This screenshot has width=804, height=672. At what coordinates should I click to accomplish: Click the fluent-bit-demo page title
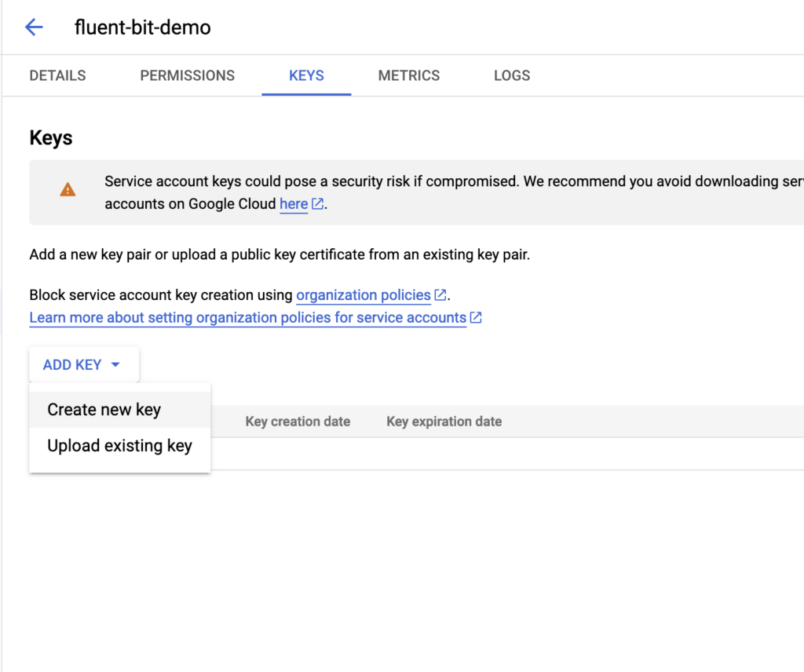[142, 27]
